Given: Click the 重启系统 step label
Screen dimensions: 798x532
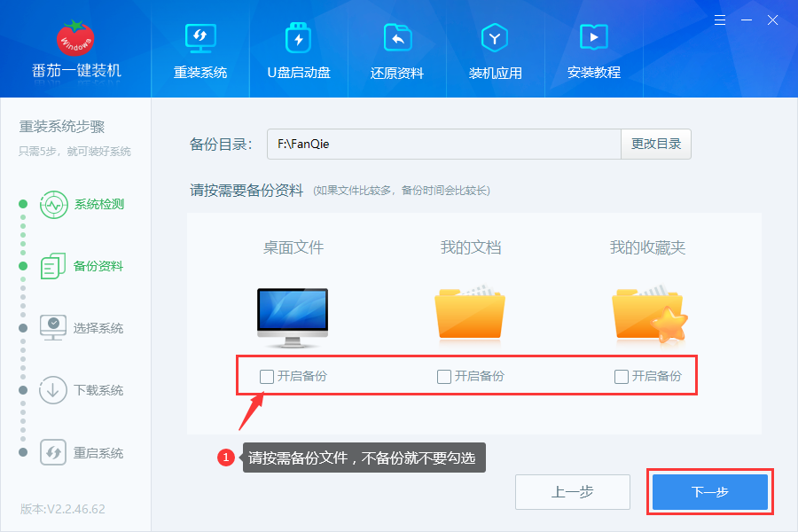Looking at the screenshot, I should click(98, 453).
